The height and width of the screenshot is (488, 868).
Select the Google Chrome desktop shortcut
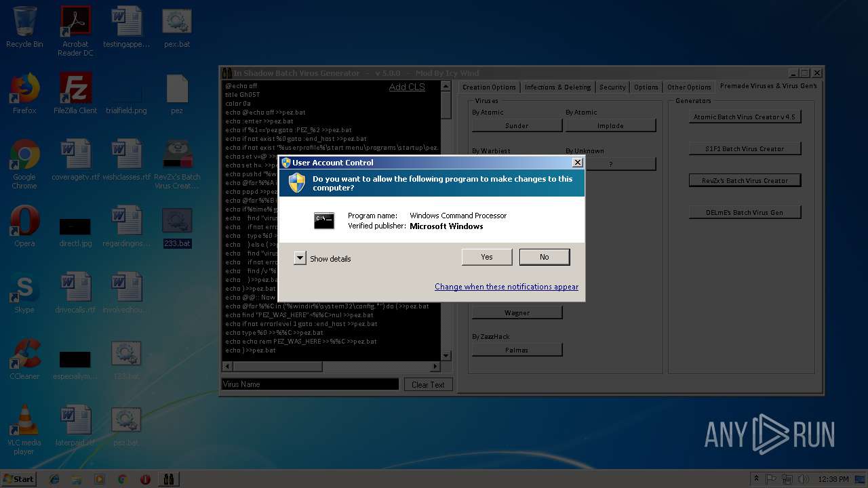click(24, 165)
